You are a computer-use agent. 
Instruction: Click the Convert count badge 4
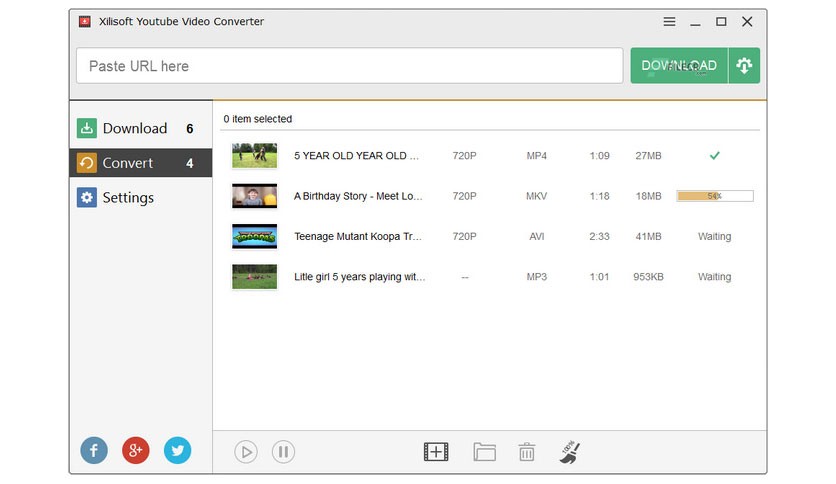click(189, 163)
